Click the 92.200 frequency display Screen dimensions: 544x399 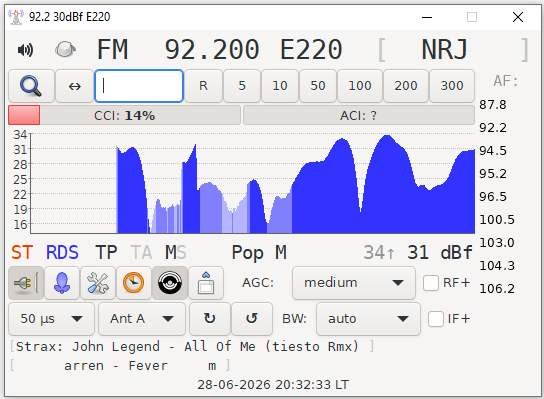pyautogui.click(x=212, y=50)
